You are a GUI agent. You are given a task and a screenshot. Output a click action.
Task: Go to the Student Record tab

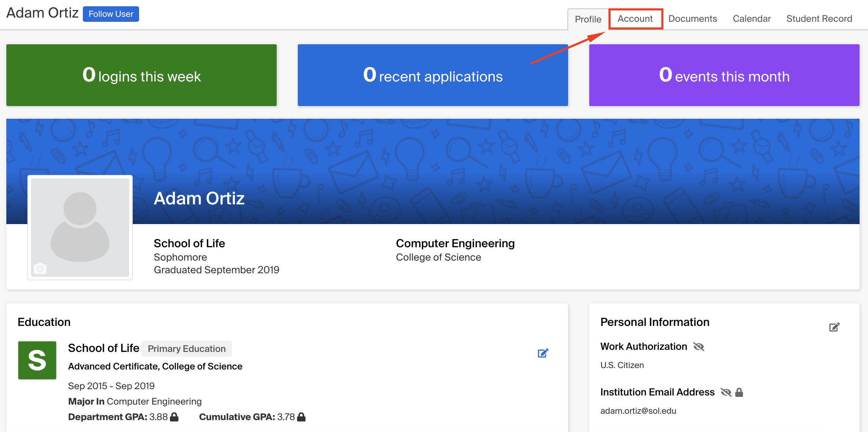tap(819, 19)
